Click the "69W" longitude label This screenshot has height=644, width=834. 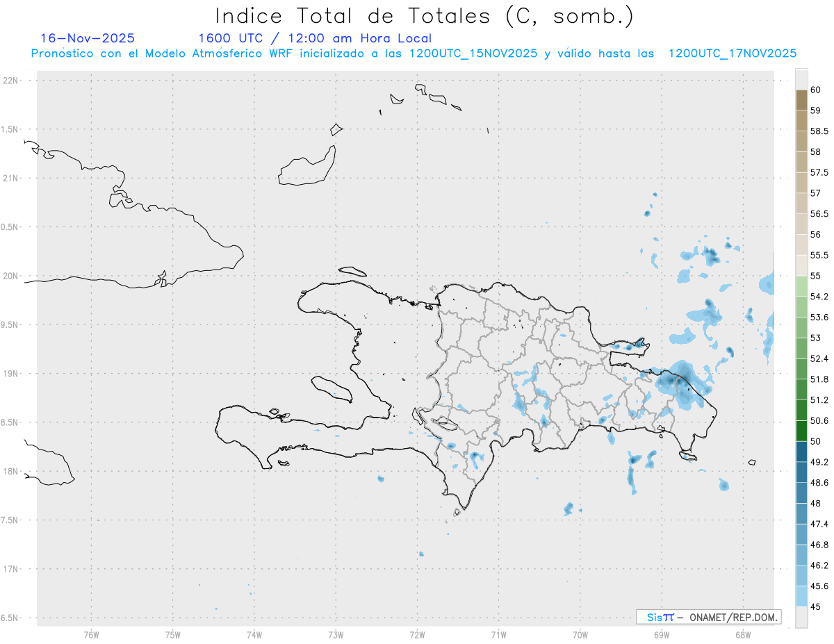[661, 635]
